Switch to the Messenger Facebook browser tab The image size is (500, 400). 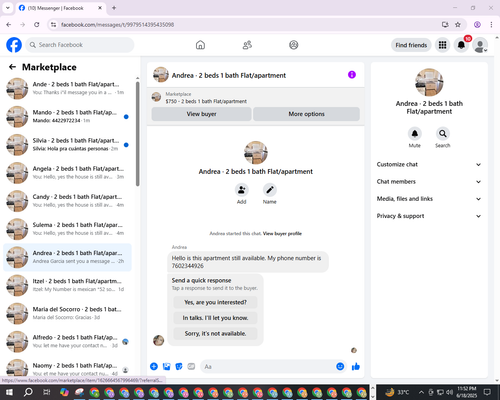(61, 8)
